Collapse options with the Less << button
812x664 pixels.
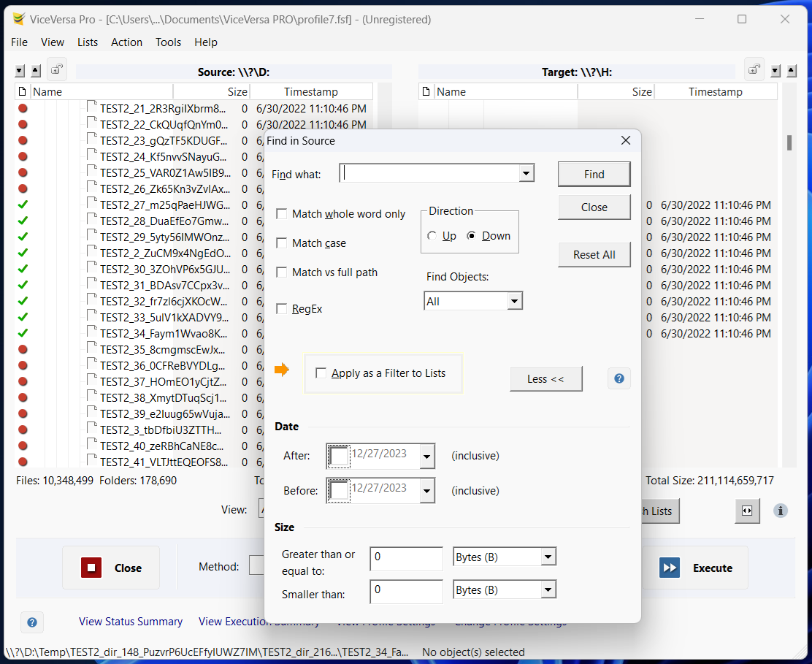pyautogui.click(x=545, y=379)
